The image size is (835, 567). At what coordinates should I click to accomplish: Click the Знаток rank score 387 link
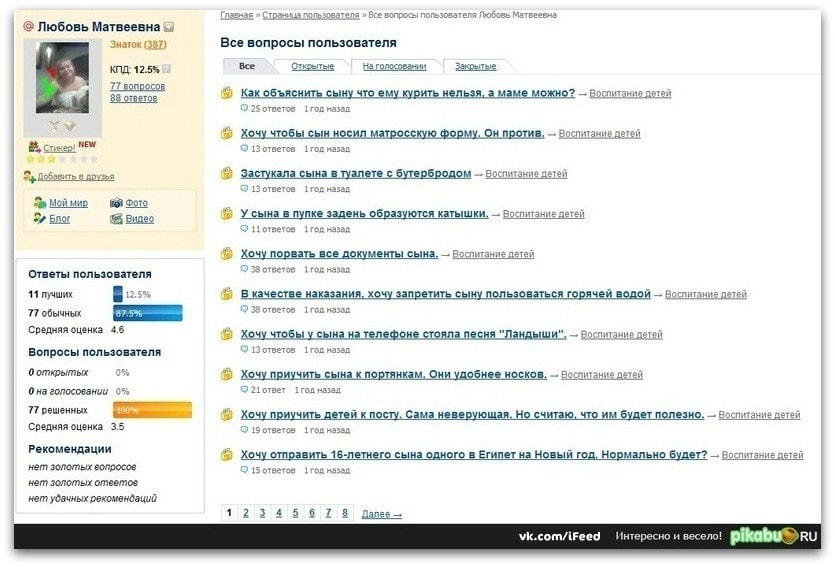click(156, 45)
